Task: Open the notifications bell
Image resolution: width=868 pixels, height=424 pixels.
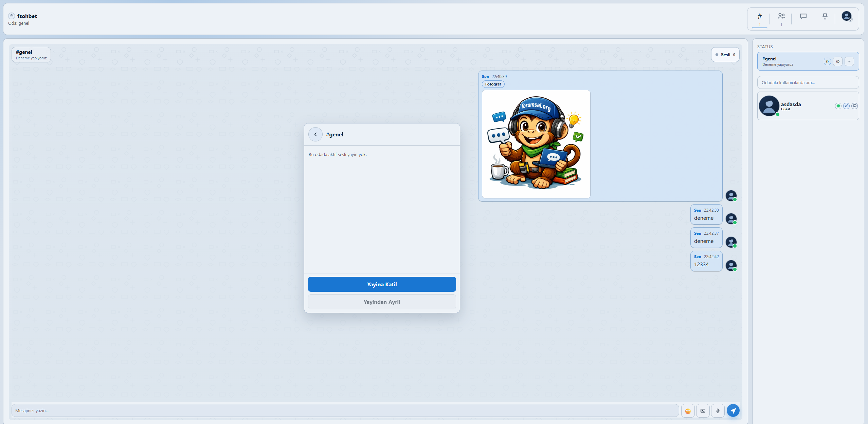Action: point(825,16)
